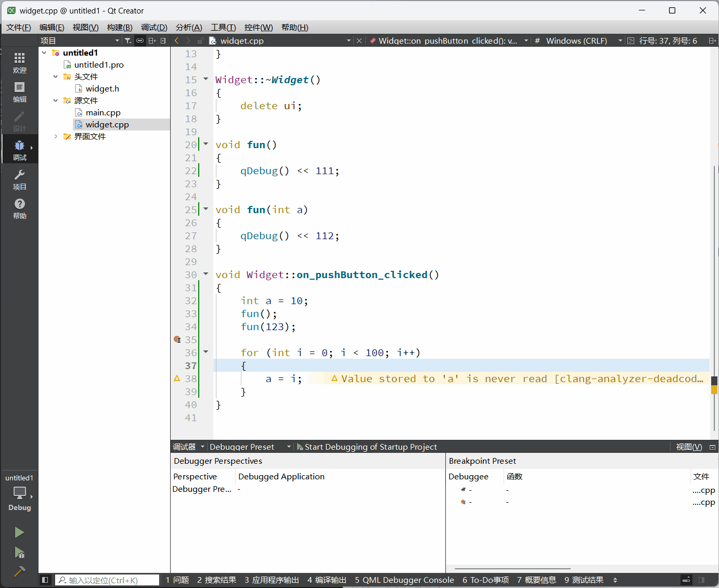The width and height of the screenshot is (719, 588).
Task: Collapse the 源文件 folder
Action: point(56,100)
